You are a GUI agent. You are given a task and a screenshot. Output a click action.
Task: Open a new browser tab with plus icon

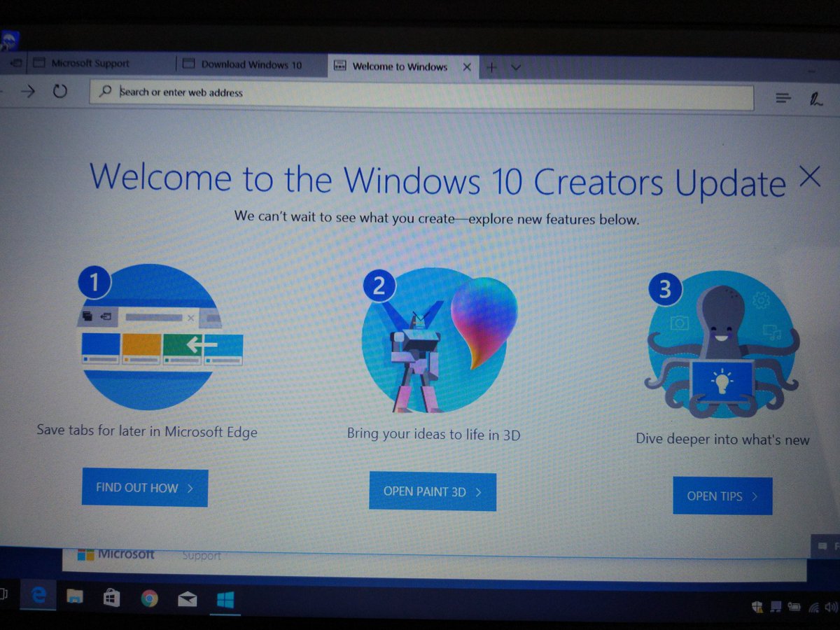point(492,66)
